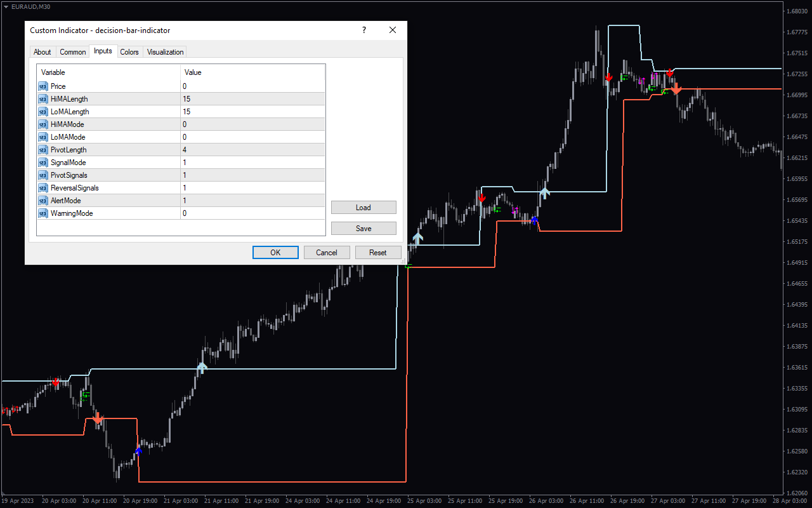812x508 pixels.
Task: Select the Price value cell
Action: pyautogui.click(x=252, y=86)
